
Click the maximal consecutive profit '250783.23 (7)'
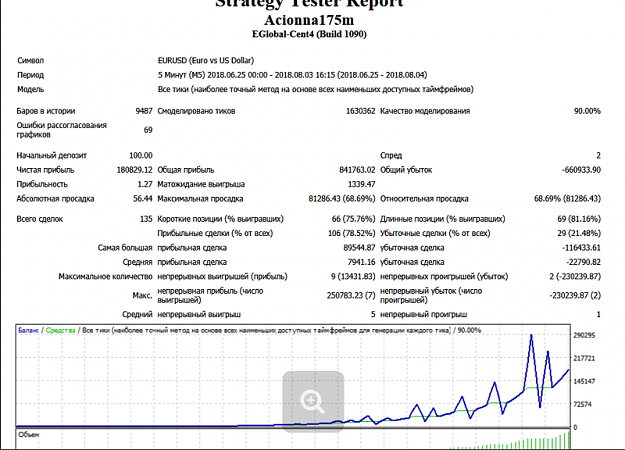351,295
